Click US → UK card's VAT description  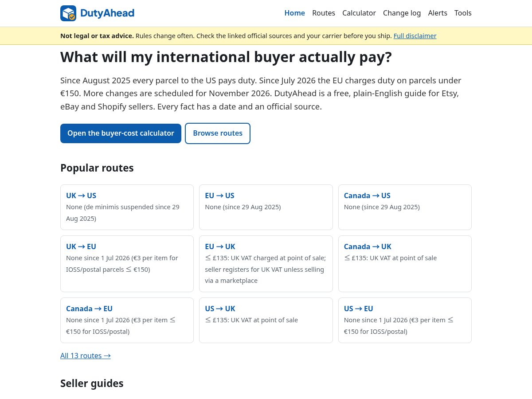[x=251, y=320]
